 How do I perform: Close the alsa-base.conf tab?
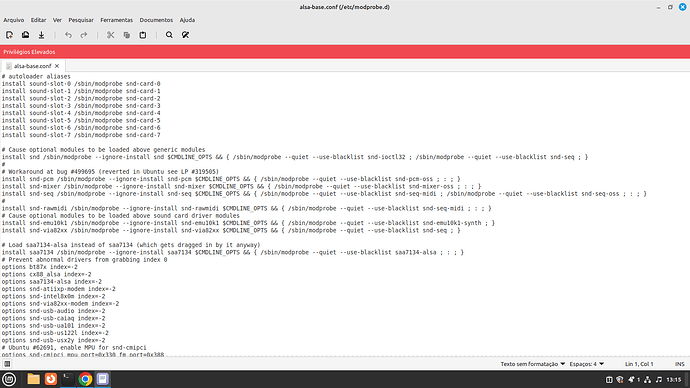click(57, 66)
